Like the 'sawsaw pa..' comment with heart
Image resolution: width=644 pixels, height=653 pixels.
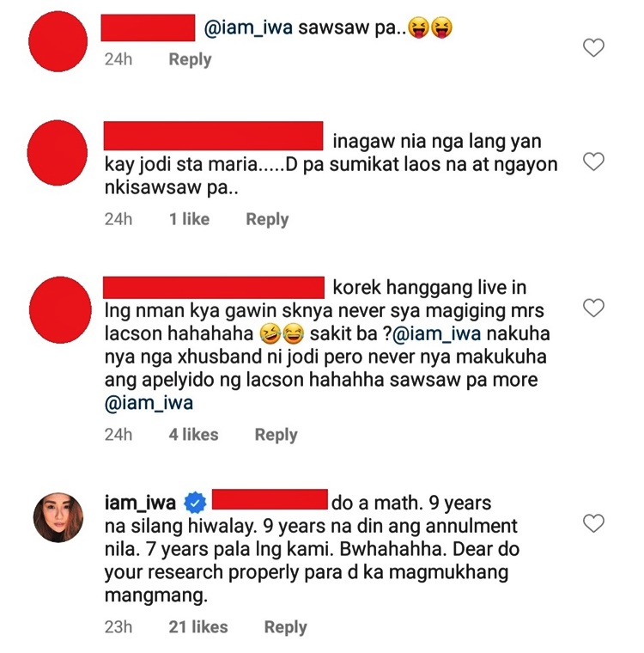click(x=593, y=47)
